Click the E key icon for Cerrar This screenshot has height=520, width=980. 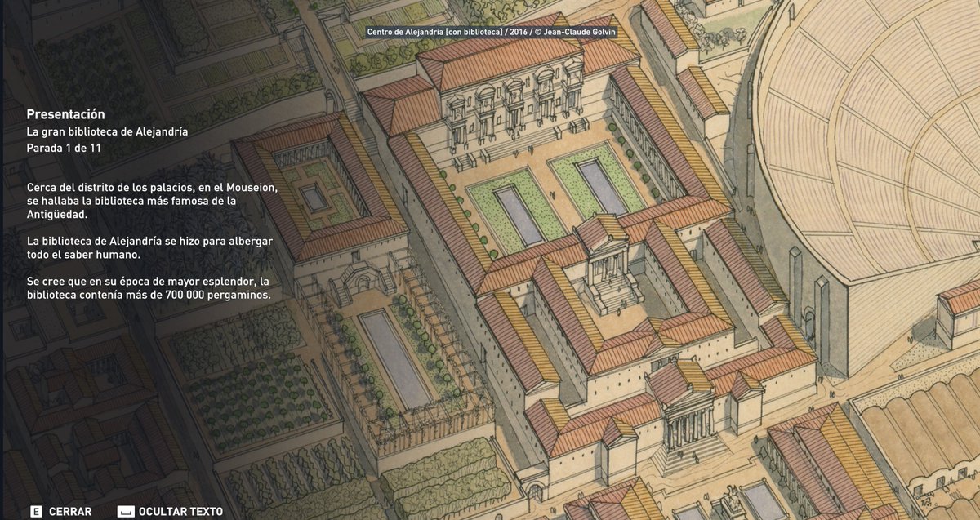click(x=36, y=512)
